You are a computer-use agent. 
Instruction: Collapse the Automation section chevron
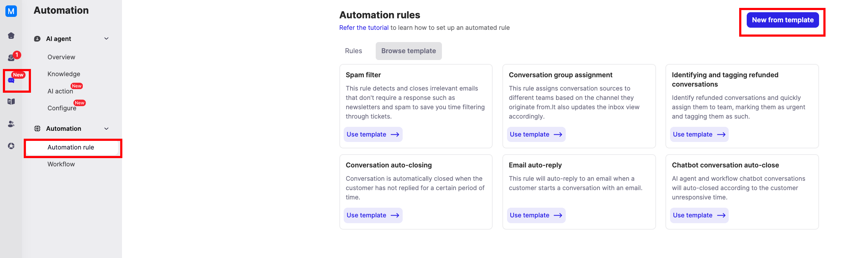click(x=107, y=129)
